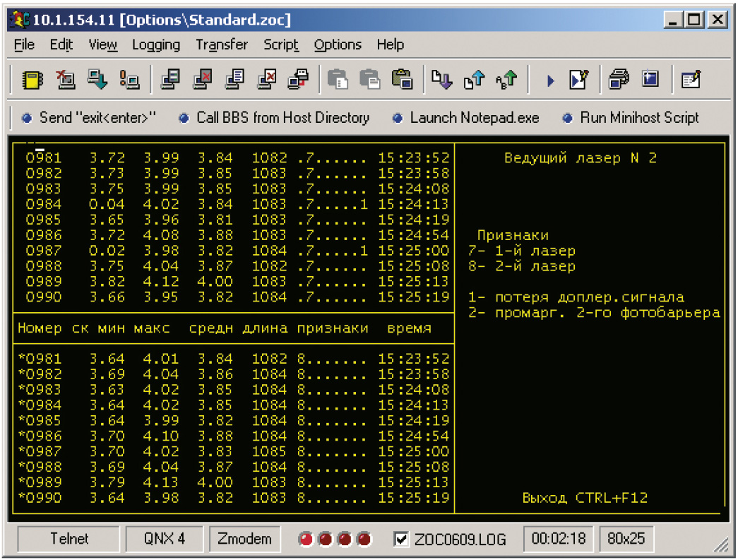Click the Zmodem protocol status field
738x560 pixels.
point(244,539)
